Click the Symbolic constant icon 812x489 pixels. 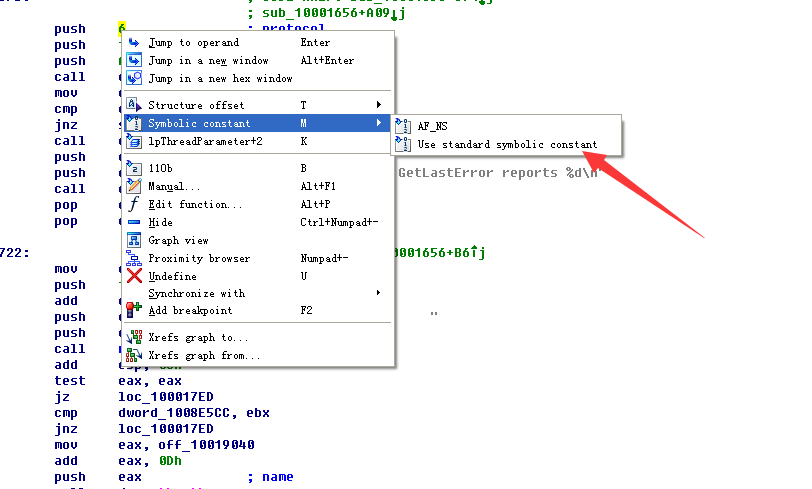pyautogui.click(x=134, y=123)
